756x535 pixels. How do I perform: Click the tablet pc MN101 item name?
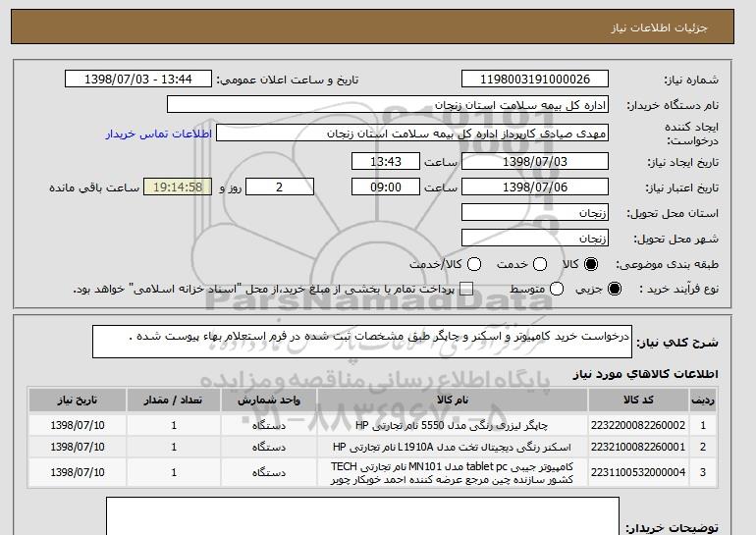[x=452, y=473]
